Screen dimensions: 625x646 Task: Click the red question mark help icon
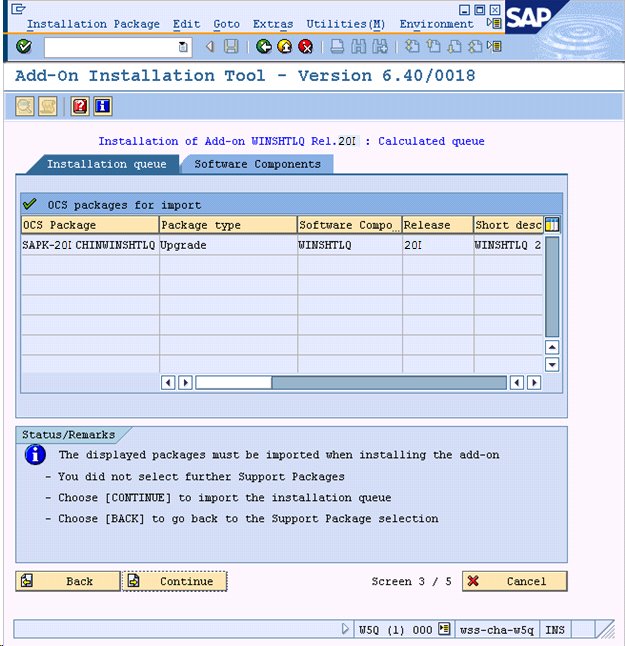tap(80, 107)
